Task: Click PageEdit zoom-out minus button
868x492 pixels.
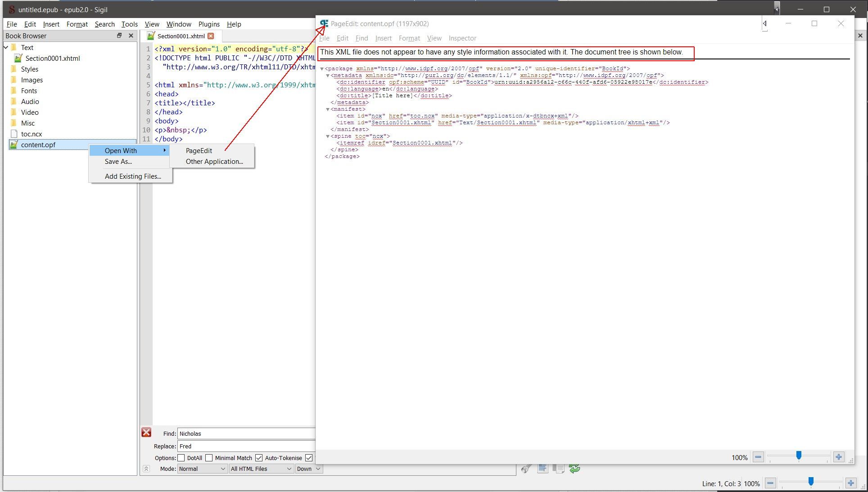Action: click(758, 457)
